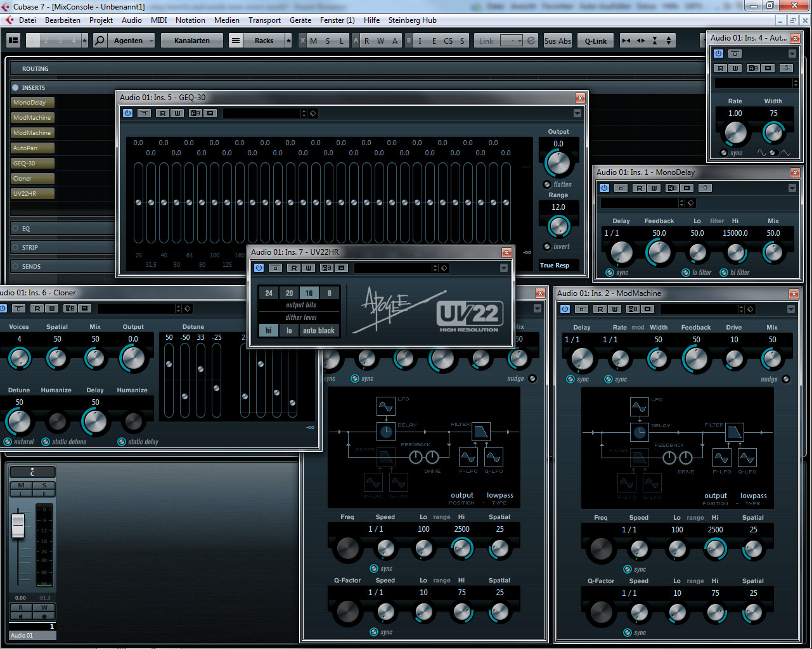Enable Read automation in the AutoPan window
This screenshot has height=649, width=812.
(x=720, y=68)
